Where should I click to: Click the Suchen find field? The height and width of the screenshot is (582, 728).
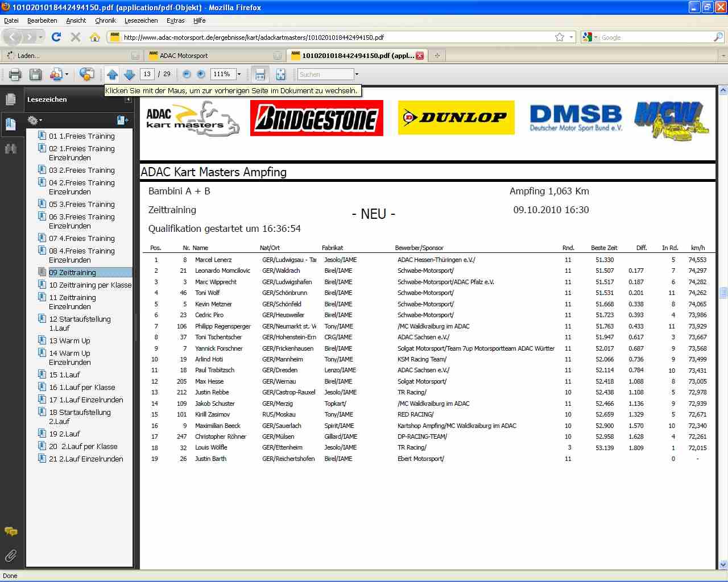[325, 74]
